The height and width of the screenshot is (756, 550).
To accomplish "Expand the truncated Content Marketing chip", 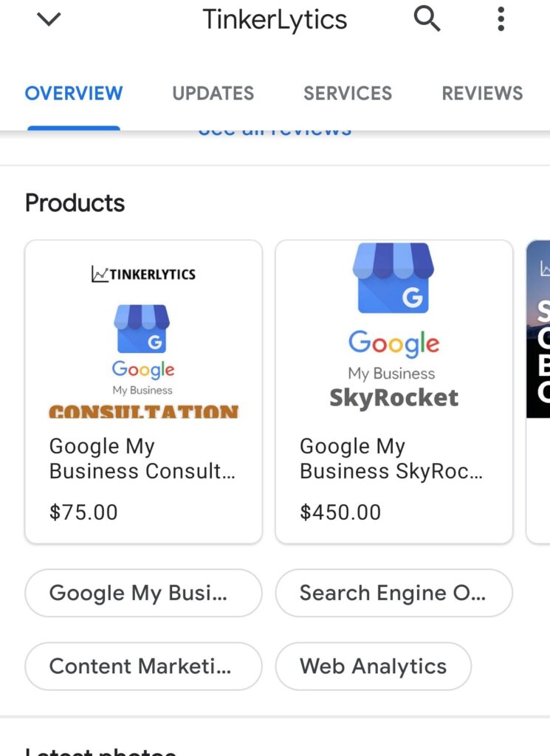I will (142, 666).
